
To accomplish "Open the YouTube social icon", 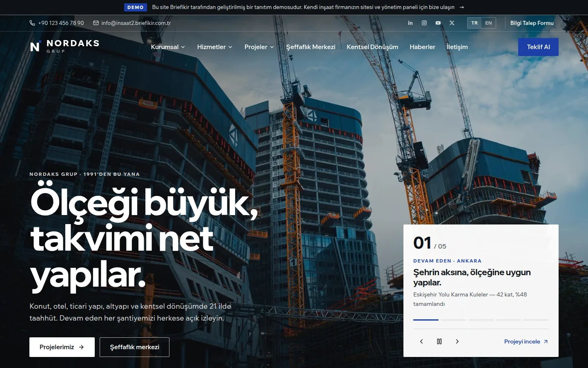I will [x=438, y=23].
